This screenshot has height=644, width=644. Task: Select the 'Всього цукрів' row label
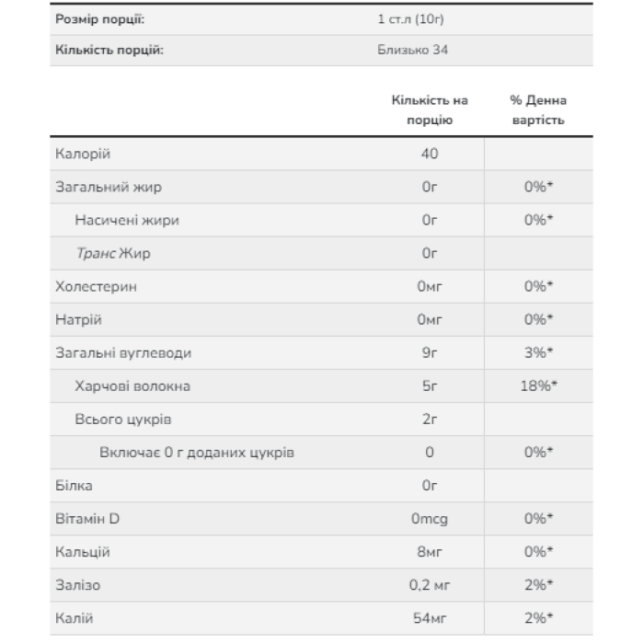tap(122, 419)
